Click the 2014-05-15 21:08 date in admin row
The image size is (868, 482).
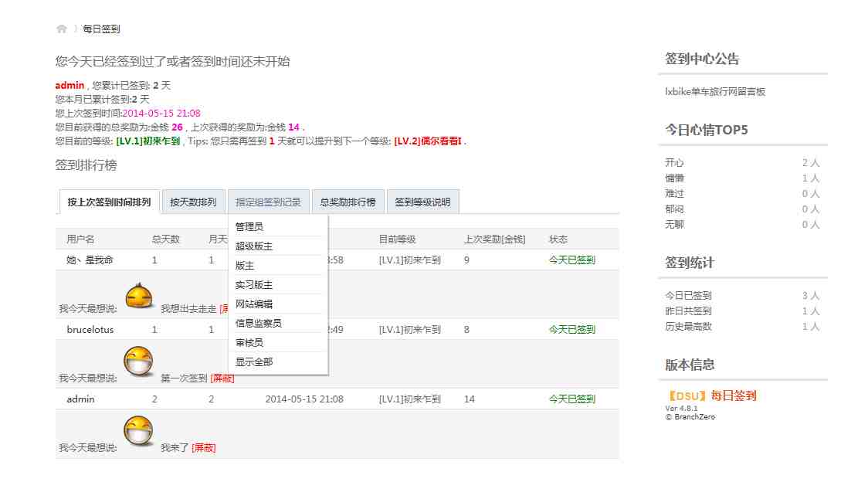click(304, 399)
